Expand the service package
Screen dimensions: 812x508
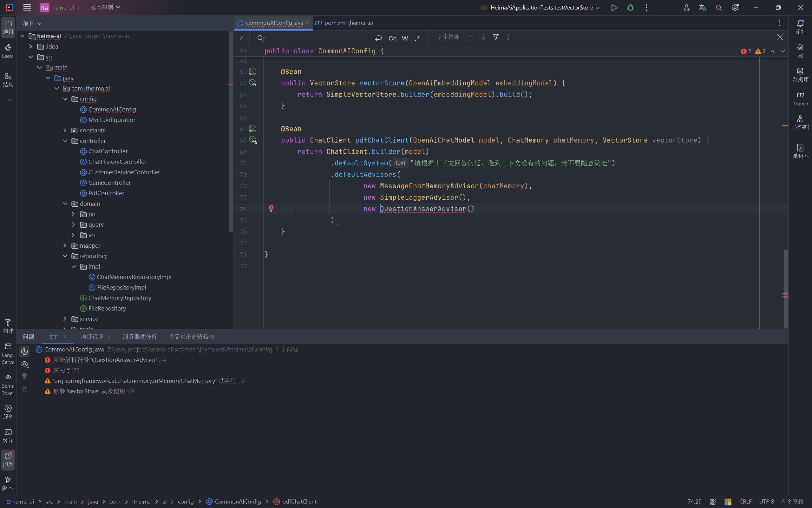[65, 319]
